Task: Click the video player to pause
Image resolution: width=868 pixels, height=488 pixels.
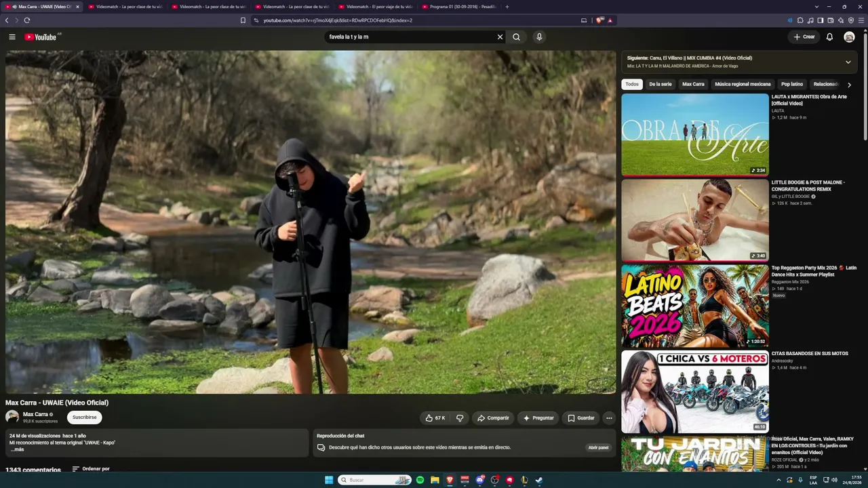Action: pos(311,222)
